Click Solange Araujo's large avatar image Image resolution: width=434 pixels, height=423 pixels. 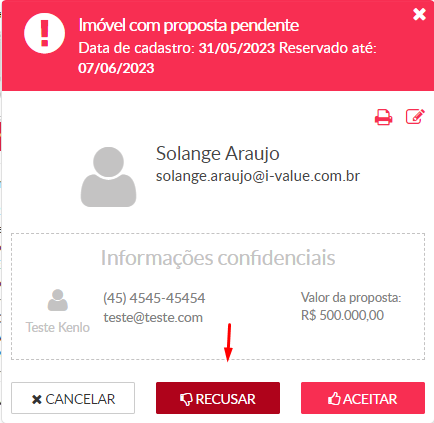pyautogui.click(x=108, y=177)
